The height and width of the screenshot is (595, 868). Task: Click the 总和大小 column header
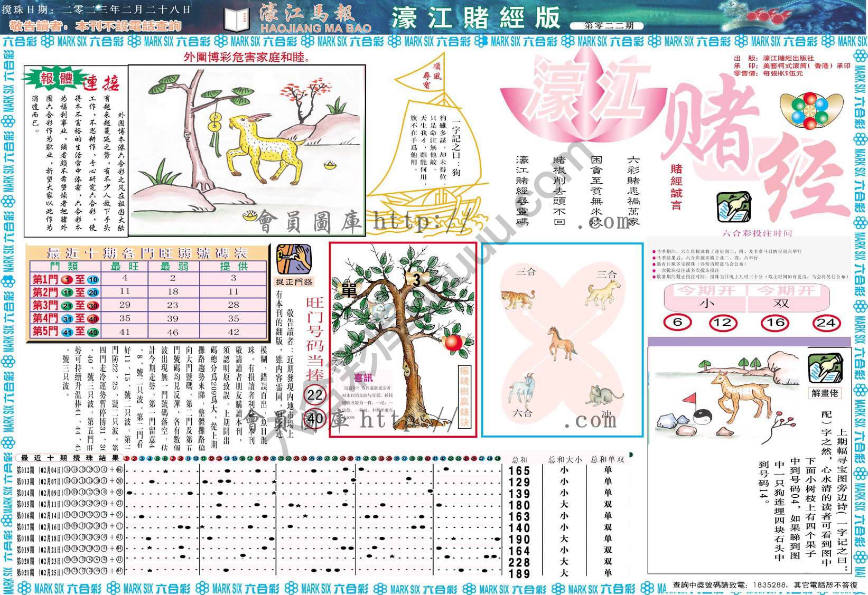point(565,459)
